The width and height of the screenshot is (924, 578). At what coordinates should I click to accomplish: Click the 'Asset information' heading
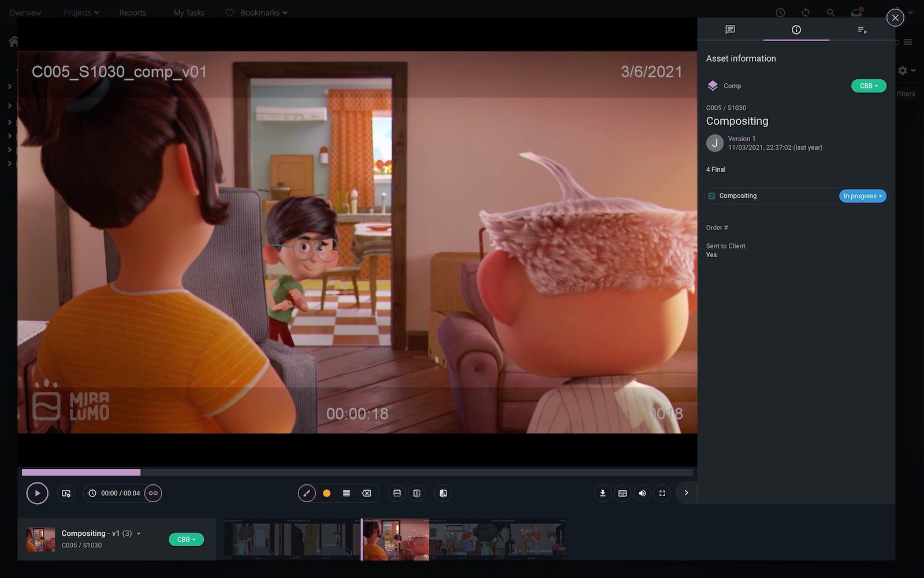click(741, 58)
